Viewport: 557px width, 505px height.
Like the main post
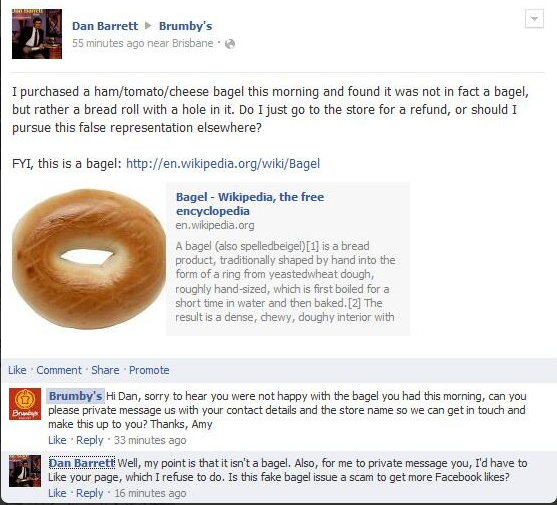pos(17,370)
